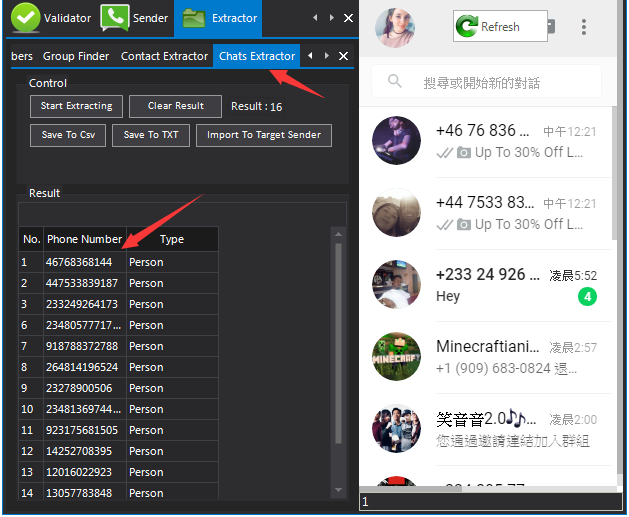The height and width of the screenshot is (517, 629).
Task: Click the green Refresh arrow icon
Action: 467,26
